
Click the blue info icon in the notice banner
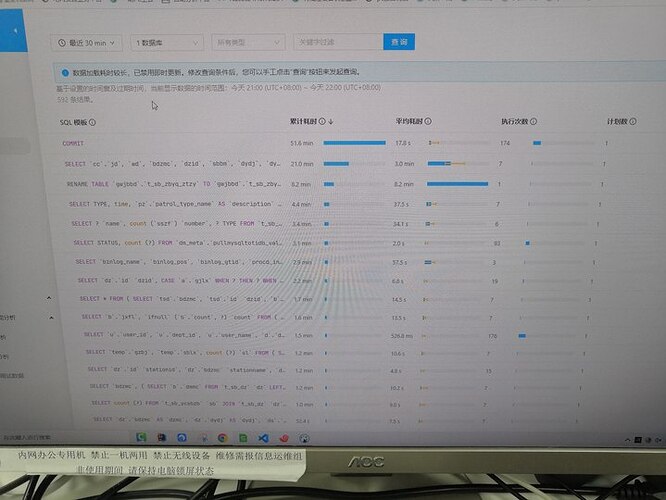pyautogui.click(x=65, y=73)
